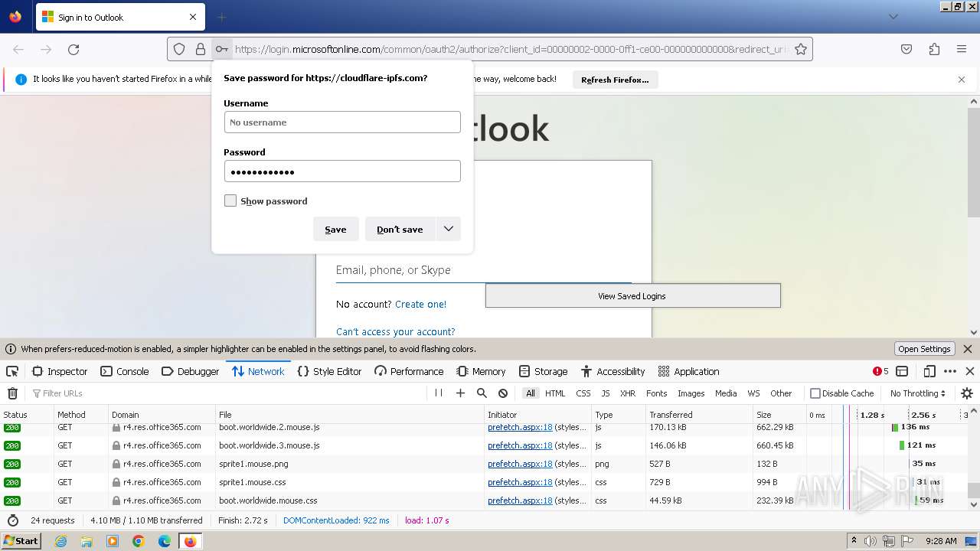Viewport: 980px width, 551px height.
Task: Open the saved password key icon in address bar
Action: pyautogui.click(x=221, y=49)
